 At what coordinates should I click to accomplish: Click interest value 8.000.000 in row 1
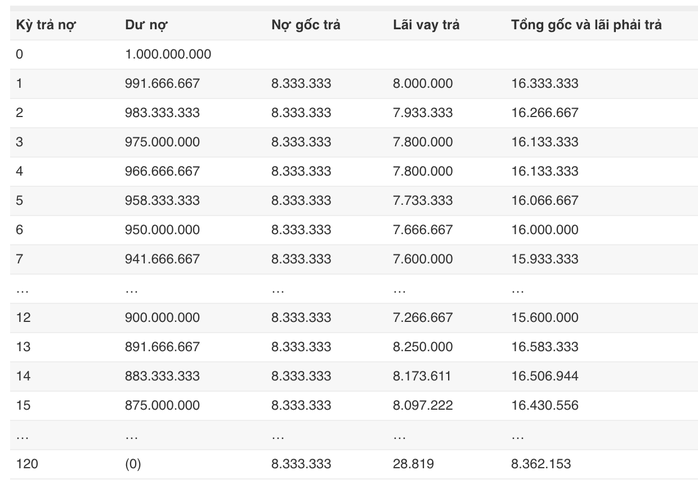point(422,83)
